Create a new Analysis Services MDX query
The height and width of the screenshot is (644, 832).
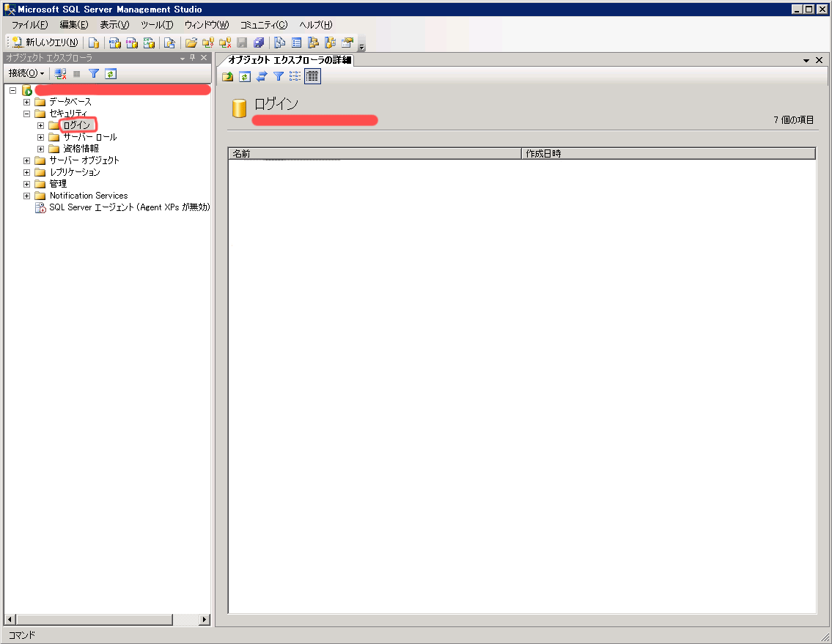114,42
